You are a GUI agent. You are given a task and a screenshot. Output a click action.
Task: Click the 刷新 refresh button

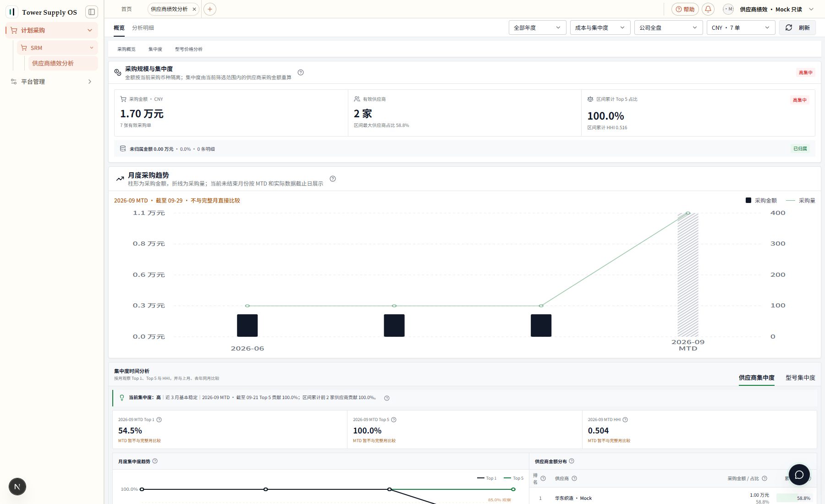797,27
